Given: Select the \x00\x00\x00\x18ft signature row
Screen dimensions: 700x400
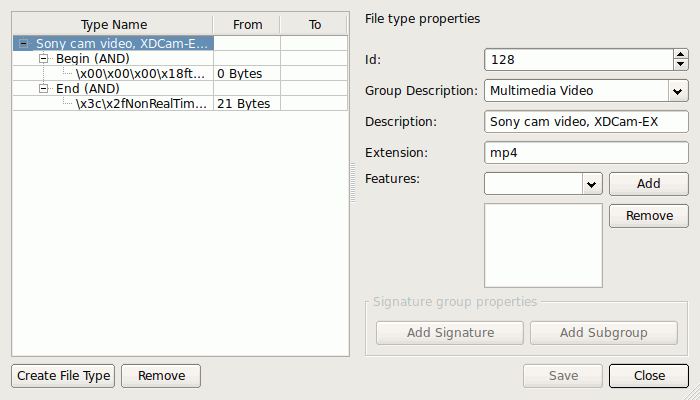Looking at the screenshot, I should coord(180,73).
